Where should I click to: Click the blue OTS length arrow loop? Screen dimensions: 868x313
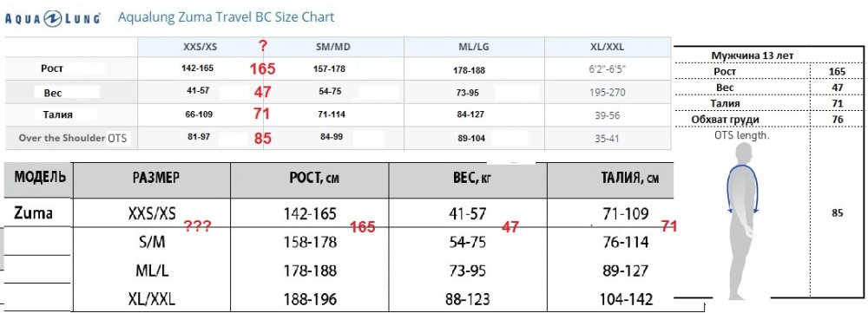[x=742, y=188]
